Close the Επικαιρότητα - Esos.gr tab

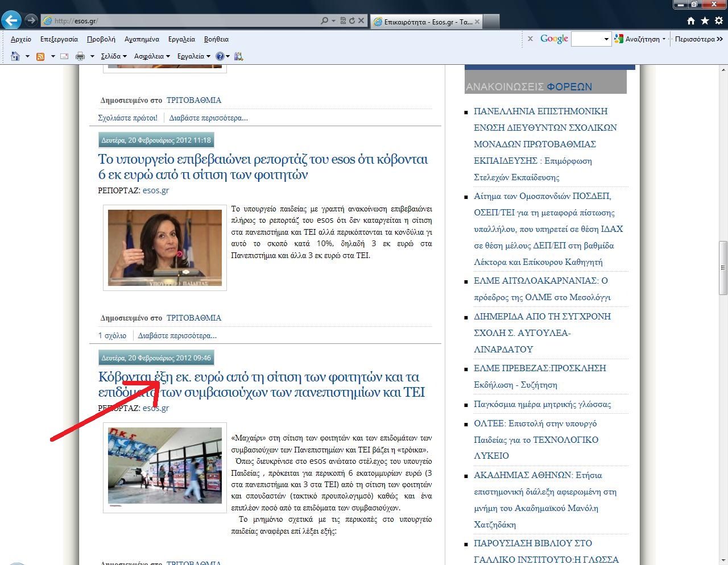click(477, 22)
